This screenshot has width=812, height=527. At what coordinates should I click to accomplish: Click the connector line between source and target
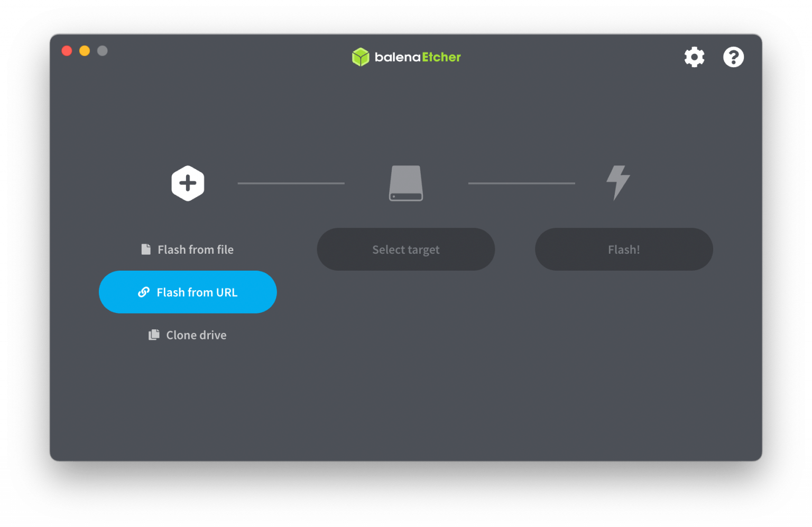point(291,183)
